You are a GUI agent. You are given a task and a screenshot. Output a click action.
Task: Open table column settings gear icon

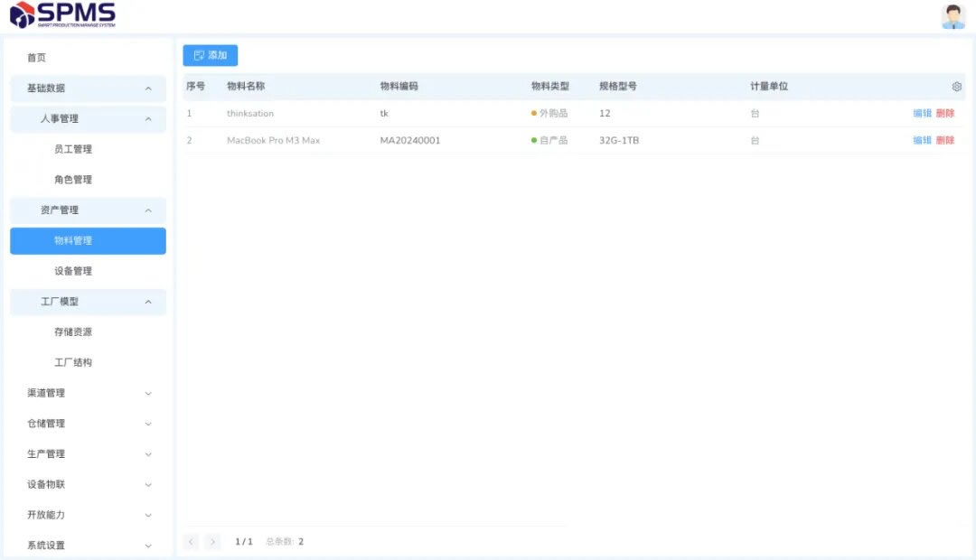(x=956, y=87)
